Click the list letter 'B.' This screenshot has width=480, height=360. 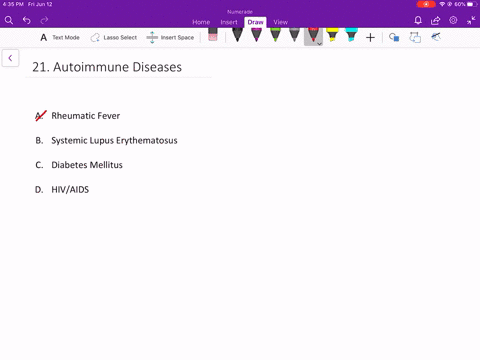(x=39, y=140)
